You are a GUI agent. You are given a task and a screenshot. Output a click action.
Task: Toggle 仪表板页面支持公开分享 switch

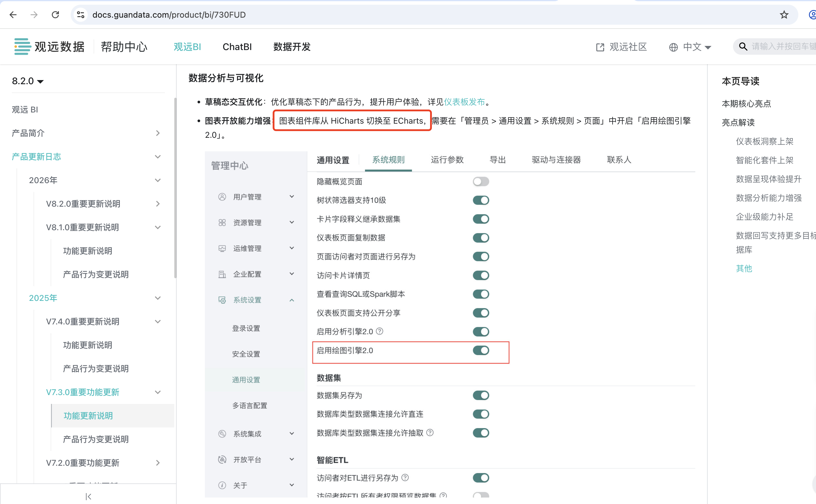click(x=481, y=313)
